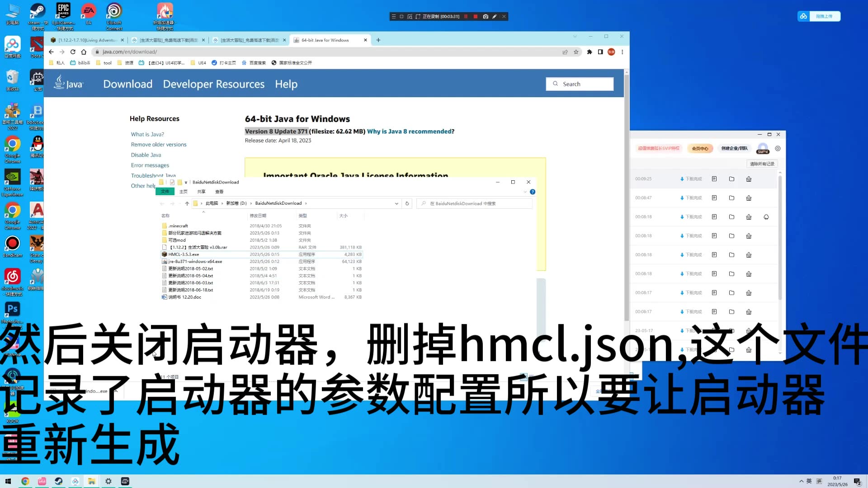Image resolution: width=868 pixels, height=488 pixels.
Task: Click Why is Java 8 recommended link
Action: coord(411,131)
